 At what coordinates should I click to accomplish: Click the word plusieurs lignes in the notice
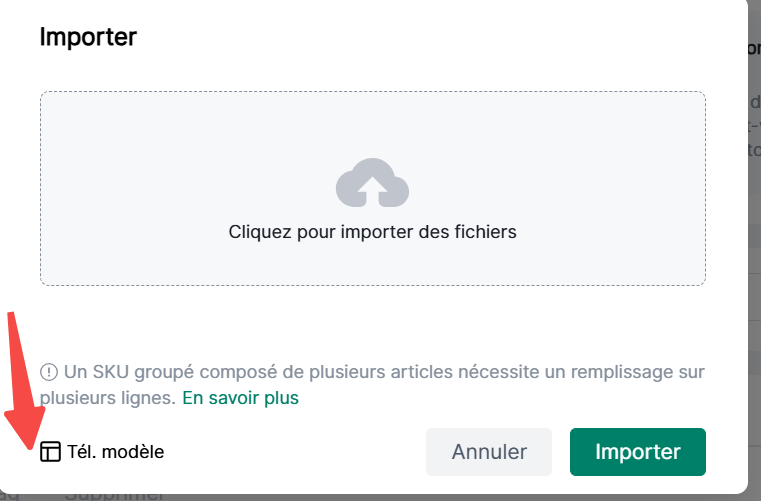[x=107, y=398]
